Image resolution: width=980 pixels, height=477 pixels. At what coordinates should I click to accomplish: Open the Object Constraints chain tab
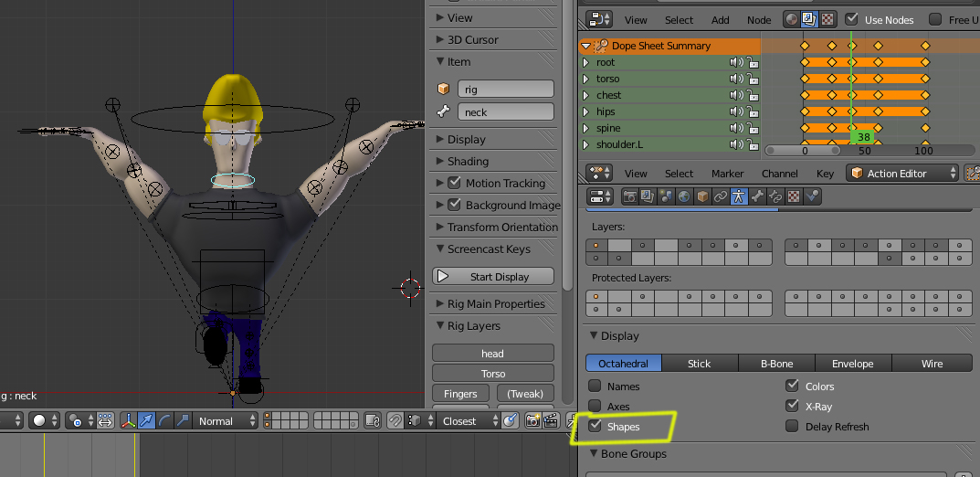[720, 196]
